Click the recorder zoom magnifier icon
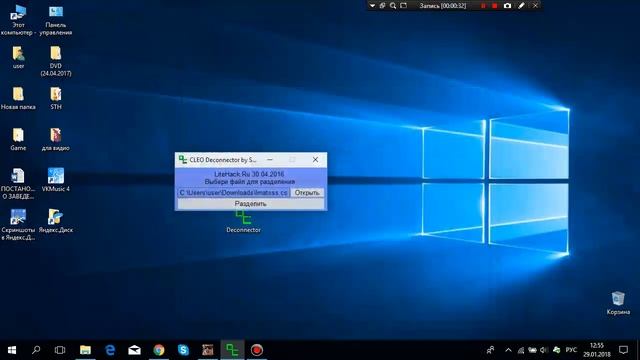Image resolution: width=640 pixels, height=360 pixels. 393,6
